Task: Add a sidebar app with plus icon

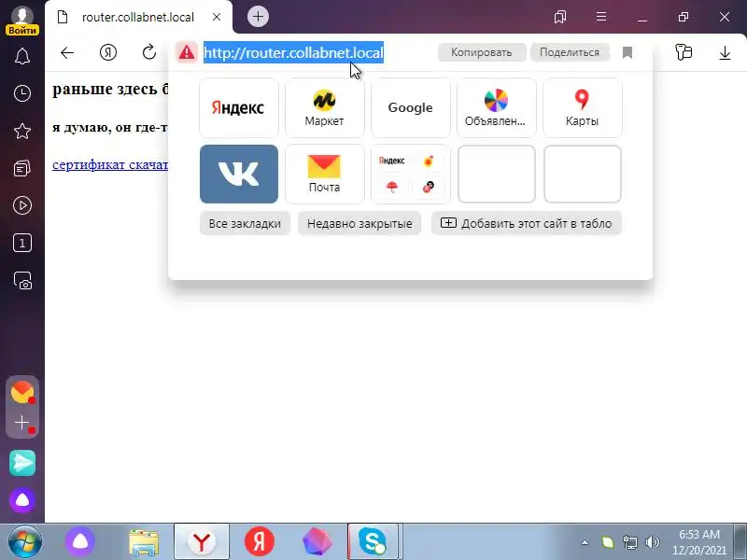Action: [21, 423]
